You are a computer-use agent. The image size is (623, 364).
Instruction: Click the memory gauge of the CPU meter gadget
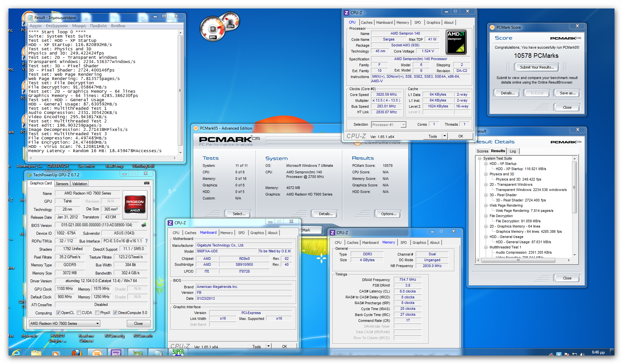point(230,22)
